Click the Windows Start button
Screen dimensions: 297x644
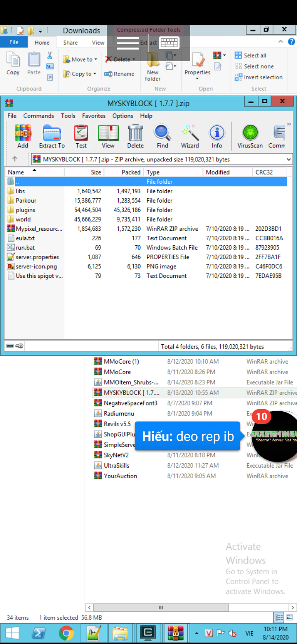(12, 632)
